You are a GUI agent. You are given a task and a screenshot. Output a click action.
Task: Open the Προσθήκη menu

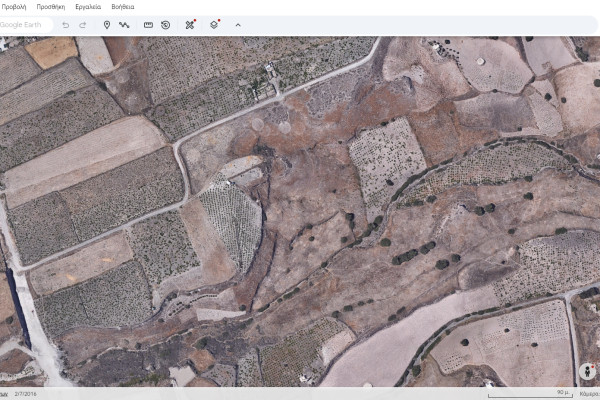point(48,6)
